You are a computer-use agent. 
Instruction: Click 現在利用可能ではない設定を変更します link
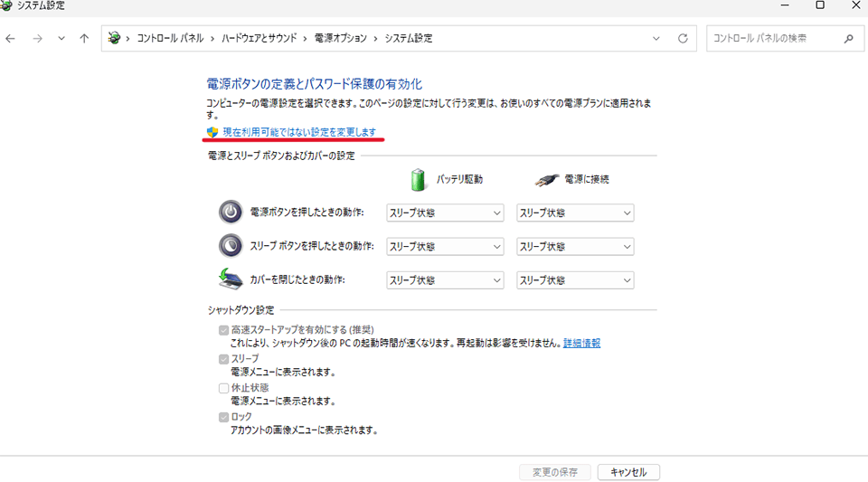tap(299, 132)
